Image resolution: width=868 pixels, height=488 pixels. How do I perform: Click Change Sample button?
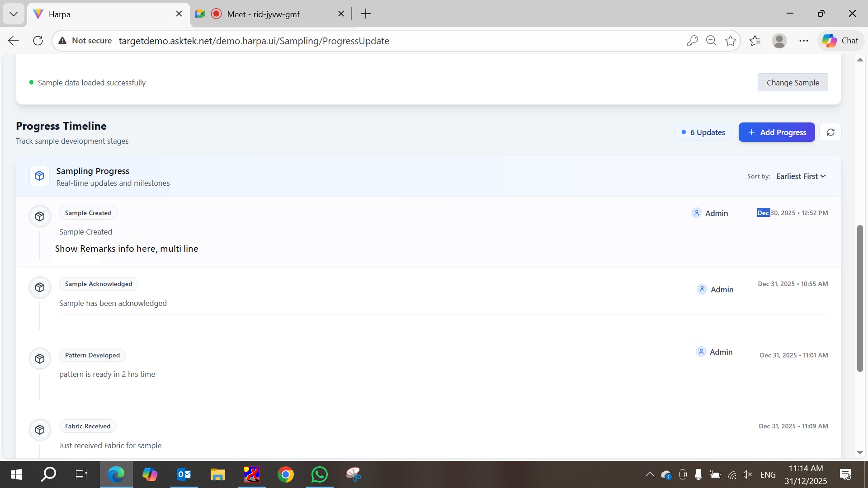tap(793, 83)
